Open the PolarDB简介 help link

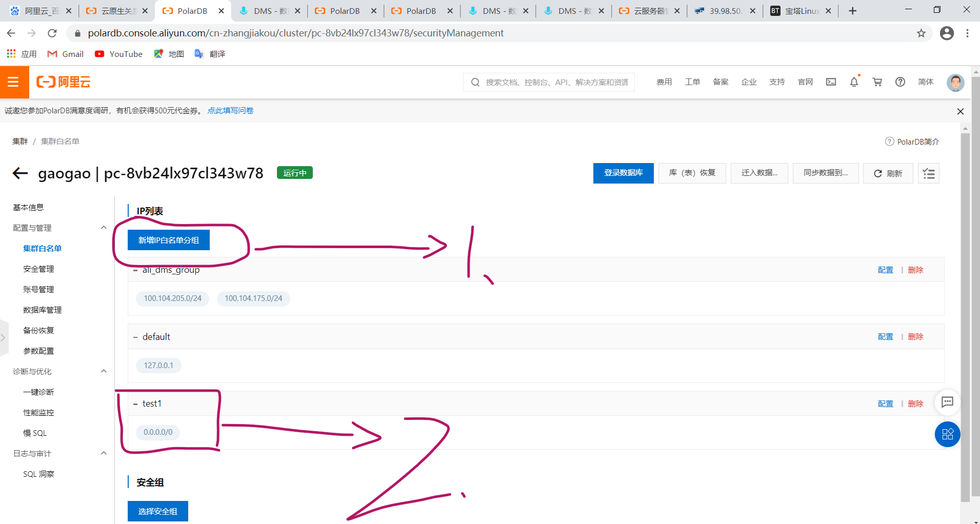[x=912, y=142]
